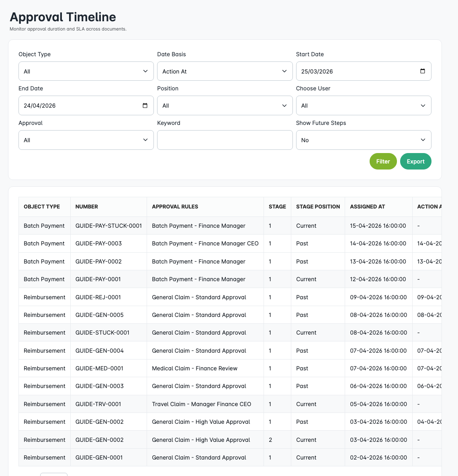Click inside the Keyword input field

(225, 140)
